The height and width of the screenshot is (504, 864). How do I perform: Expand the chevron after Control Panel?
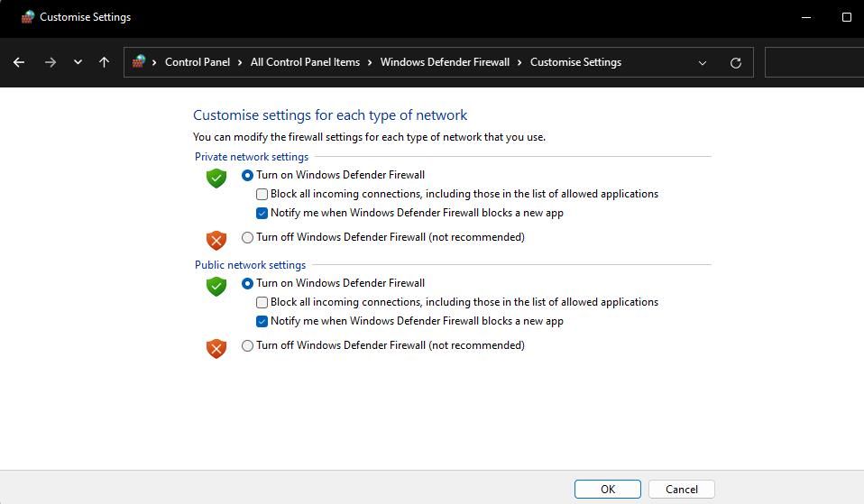241,62
